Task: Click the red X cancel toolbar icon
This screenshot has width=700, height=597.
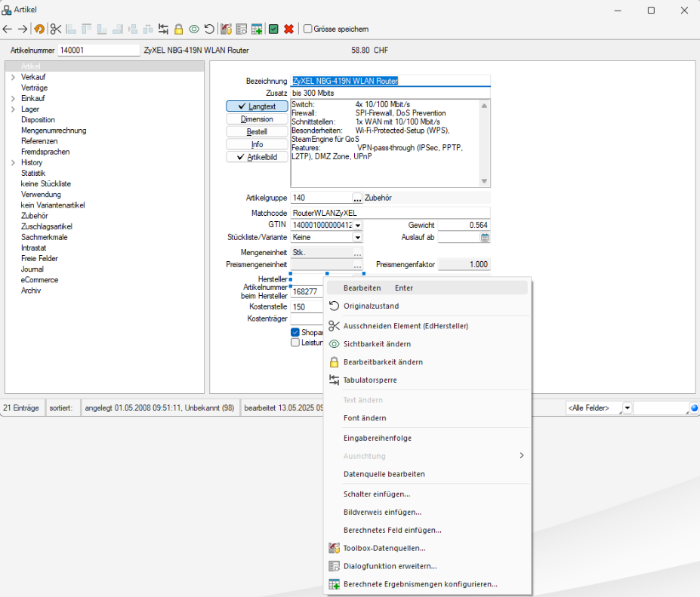Action: click(289, 29)
